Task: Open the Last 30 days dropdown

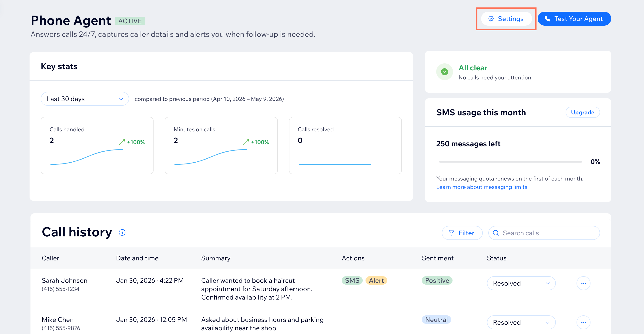Action: 85,99
